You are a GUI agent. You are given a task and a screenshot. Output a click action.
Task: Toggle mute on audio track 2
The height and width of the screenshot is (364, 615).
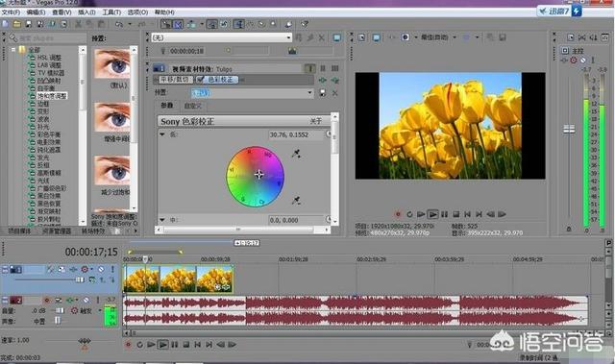tap(86, 301)
